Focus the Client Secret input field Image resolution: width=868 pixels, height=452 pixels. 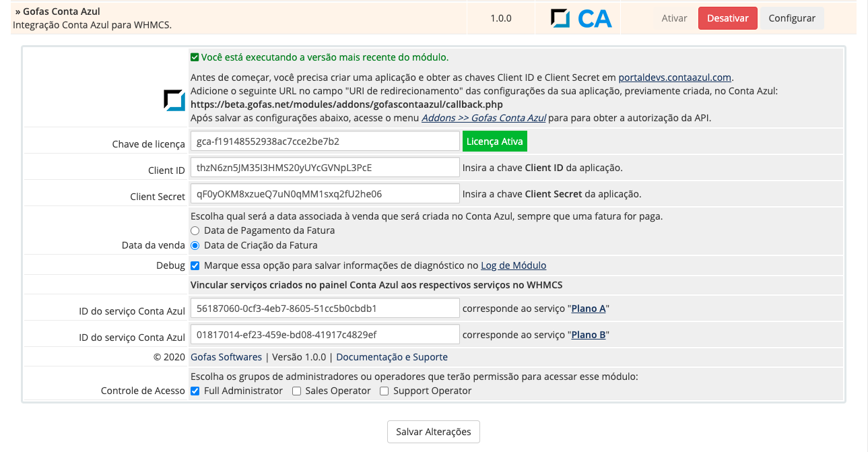point(325,194)
